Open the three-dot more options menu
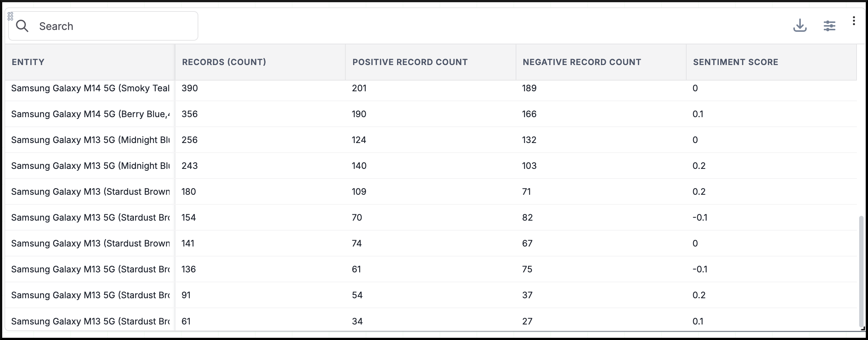The width and height of the screenshot is (868, 340). click(854, 21)
